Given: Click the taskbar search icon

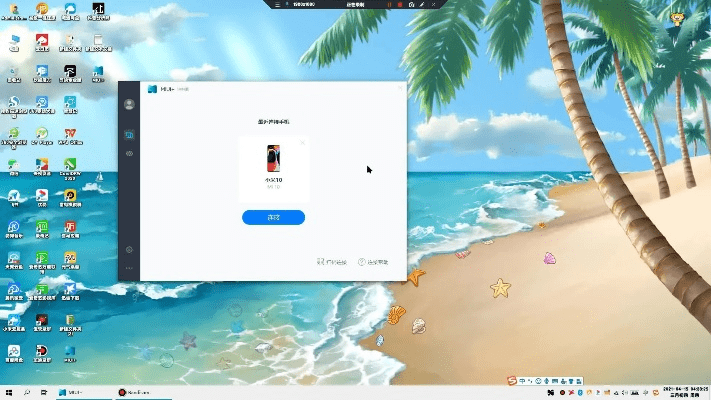Looking at the screenshot, I should [27, 391].
